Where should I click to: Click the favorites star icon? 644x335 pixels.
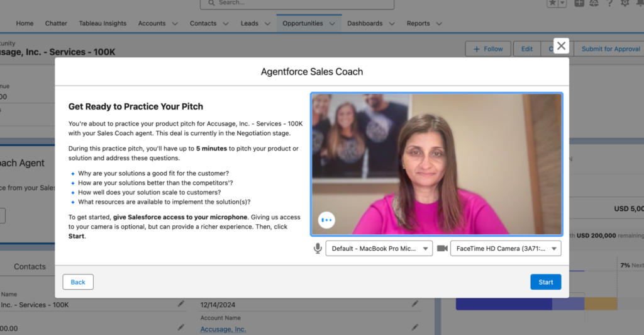coord(552,3)
